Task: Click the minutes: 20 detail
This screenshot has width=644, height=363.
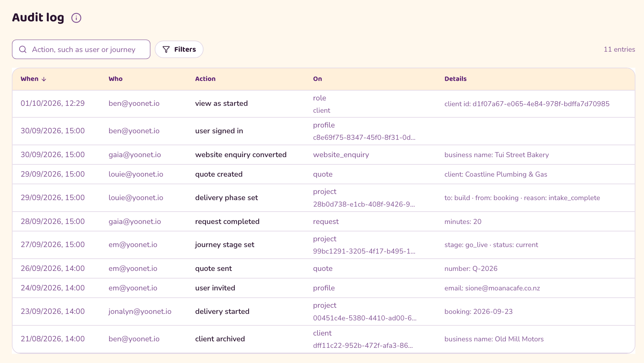Action: (x=463, y=222)
